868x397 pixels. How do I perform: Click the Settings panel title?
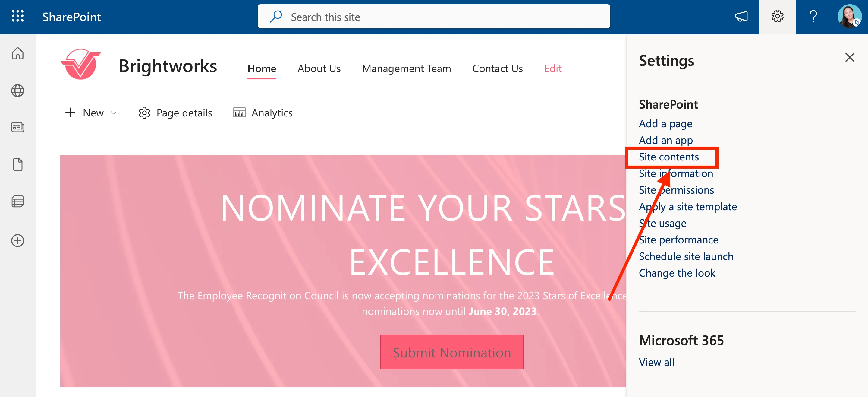click(666, 61)
